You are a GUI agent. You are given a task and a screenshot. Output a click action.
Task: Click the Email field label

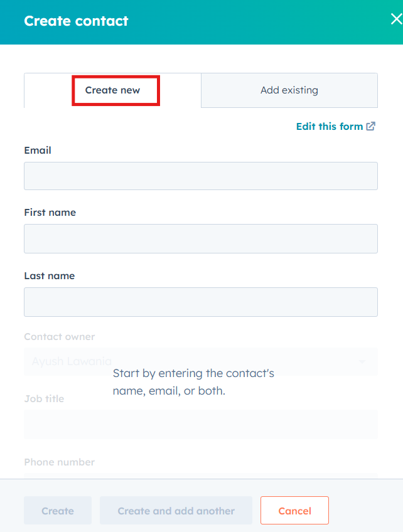pyautogui.click(x=38, y=151)
